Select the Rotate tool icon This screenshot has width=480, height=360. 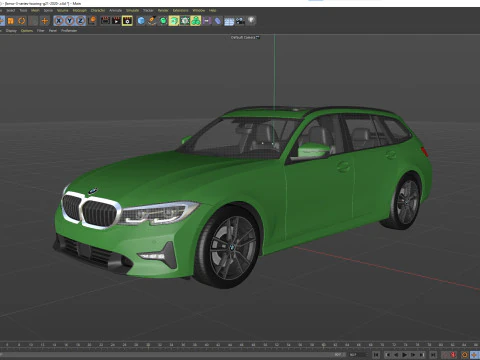[22, 21]
